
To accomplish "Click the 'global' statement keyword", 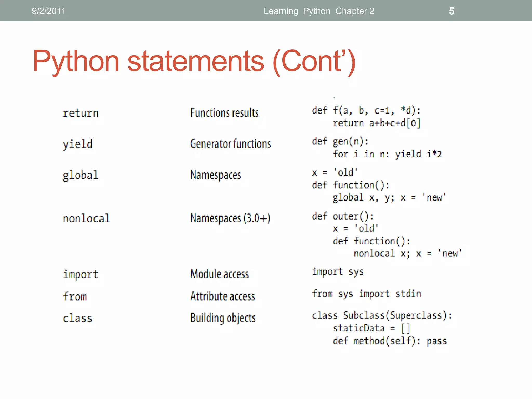I will click(81, 175).
